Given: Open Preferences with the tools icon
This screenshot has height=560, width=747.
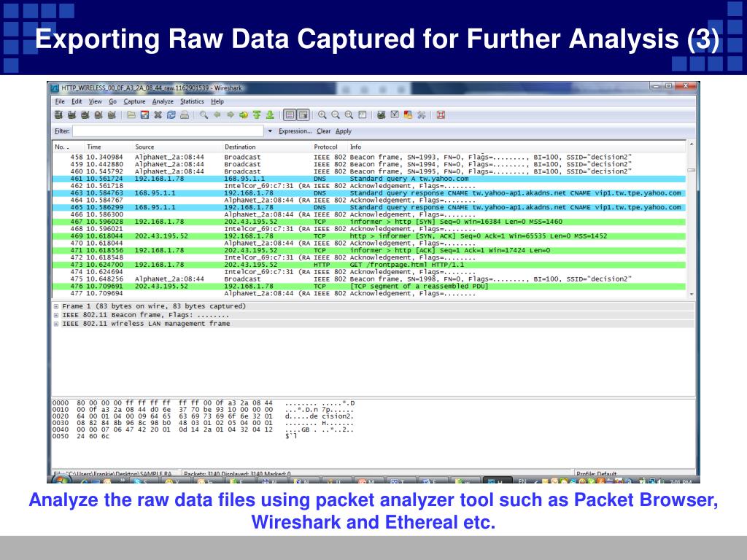Looking at the screenshot, I should [421, 114].
